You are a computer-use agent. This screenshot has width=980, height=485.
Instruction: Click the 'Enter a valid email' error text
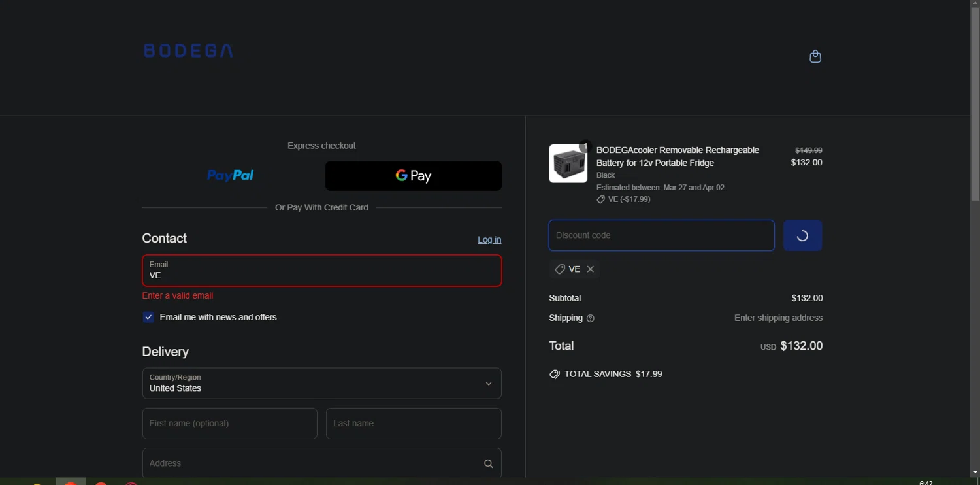point(178,295)
